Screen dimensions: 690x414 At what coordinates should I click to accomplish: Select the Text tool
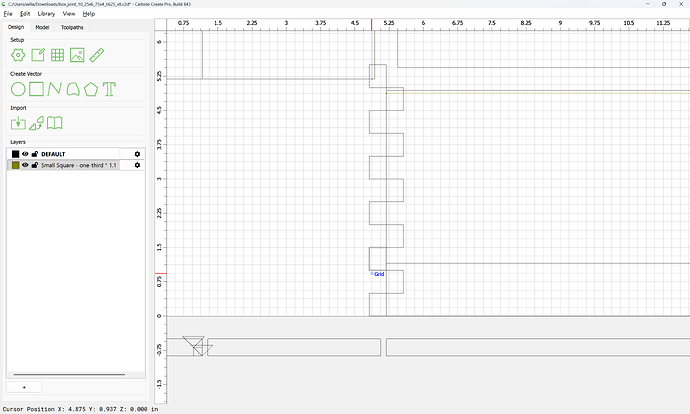[109, 89]
